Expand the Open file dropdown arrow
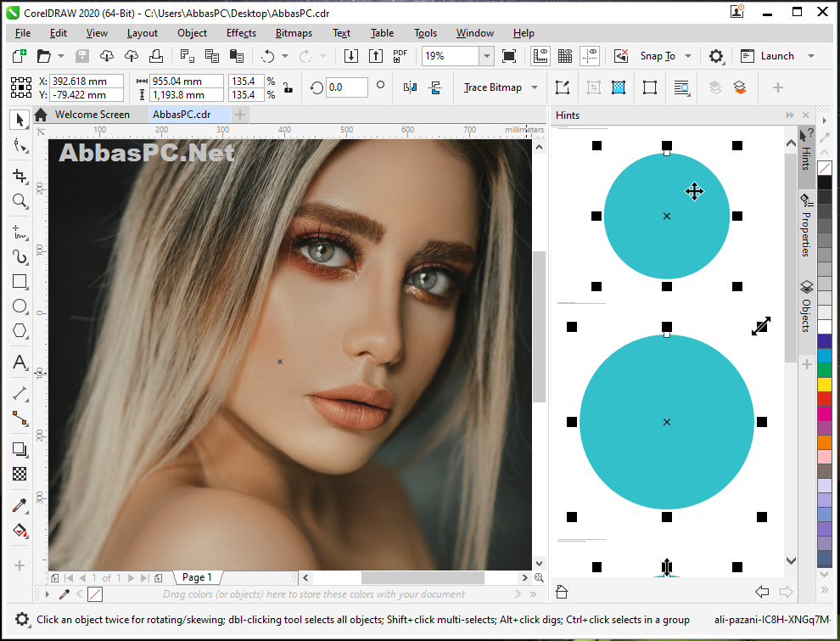Viewport: 840px width, 641px height. coord(60,56)
